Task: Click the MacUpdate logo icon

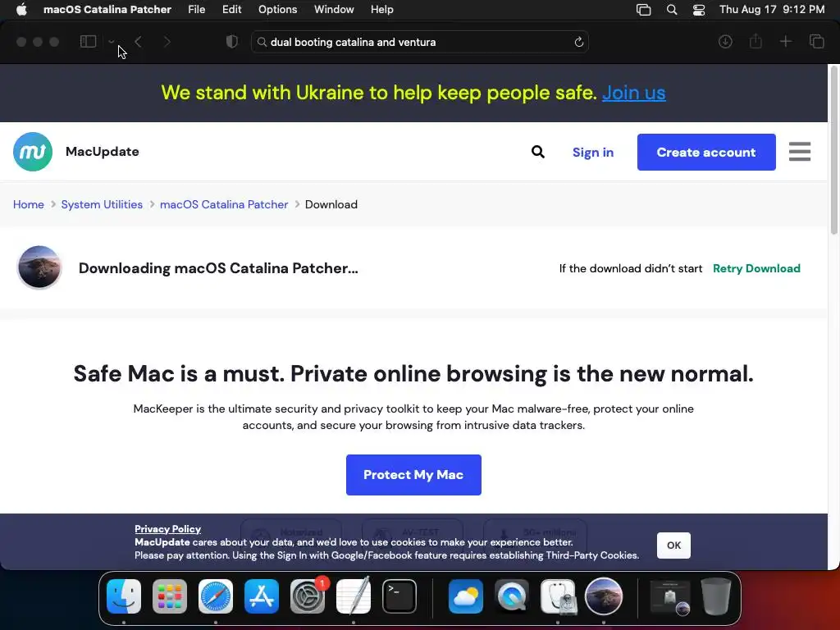Action: click(33, 152)
